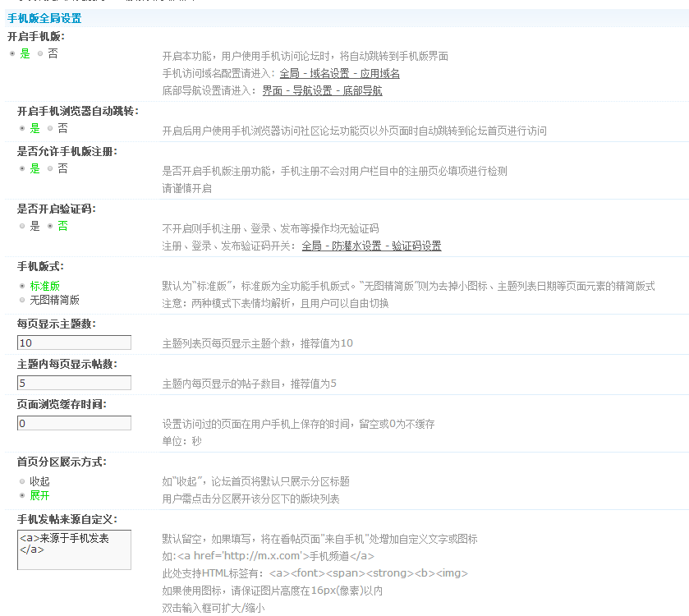689x616 pixels.
Task: Click the 手机版式 label
Action: tap(40, 266)
